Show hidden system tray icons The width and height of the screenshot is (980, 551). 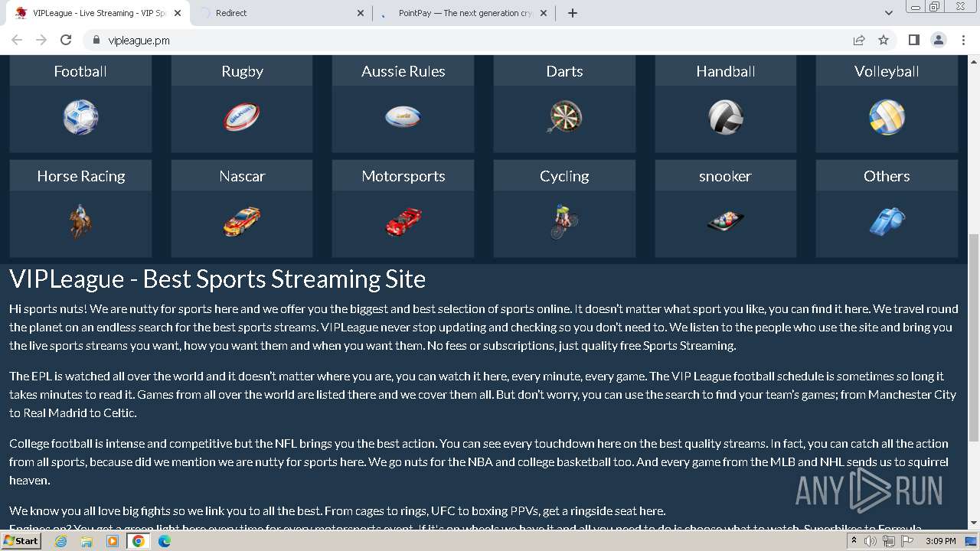pyautogui.click(x=854, y=541)
